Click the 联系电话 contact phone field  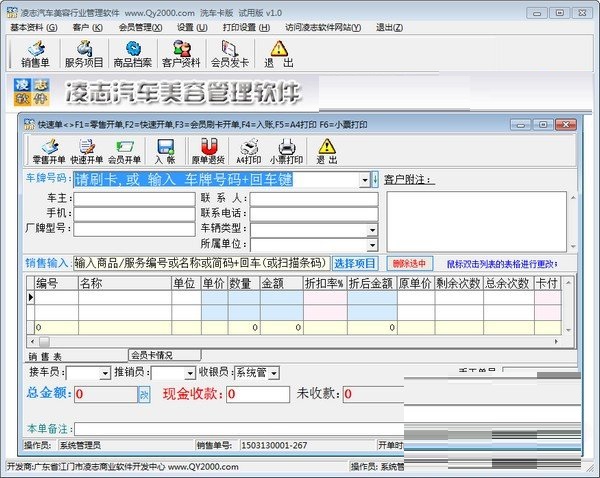314,214
